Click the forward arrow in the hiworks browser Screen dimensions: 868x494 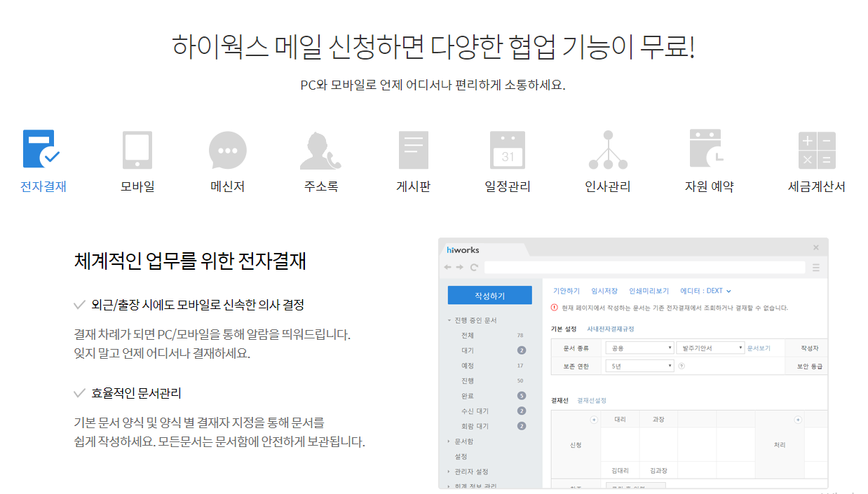460,267
